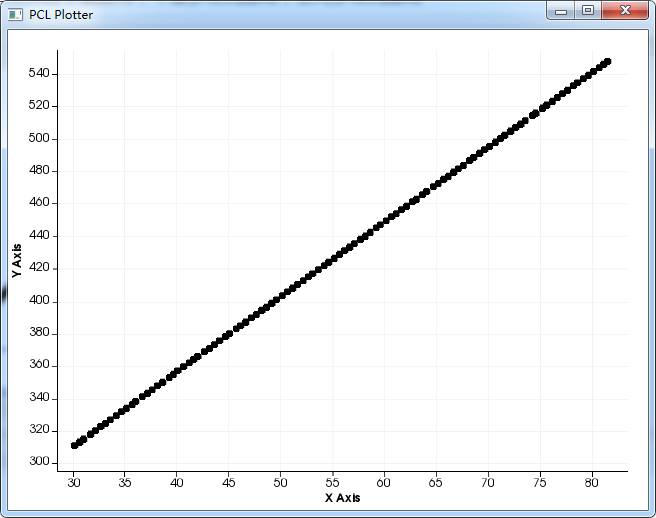Select the last data point near x=81

[607, 62]
